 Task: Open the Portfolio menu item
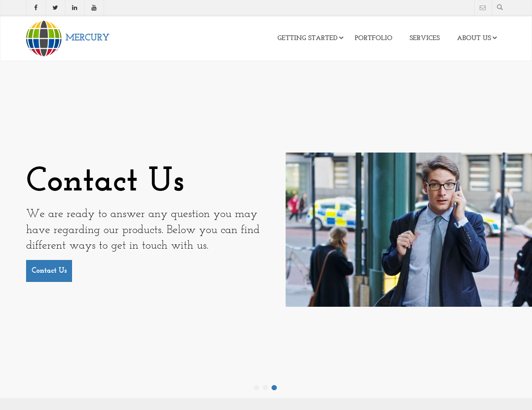[373, 38]
